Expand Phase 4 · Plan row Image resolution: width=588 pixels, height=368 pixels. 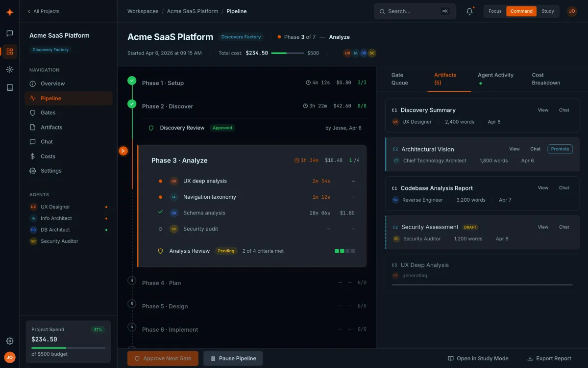[254, 283]
